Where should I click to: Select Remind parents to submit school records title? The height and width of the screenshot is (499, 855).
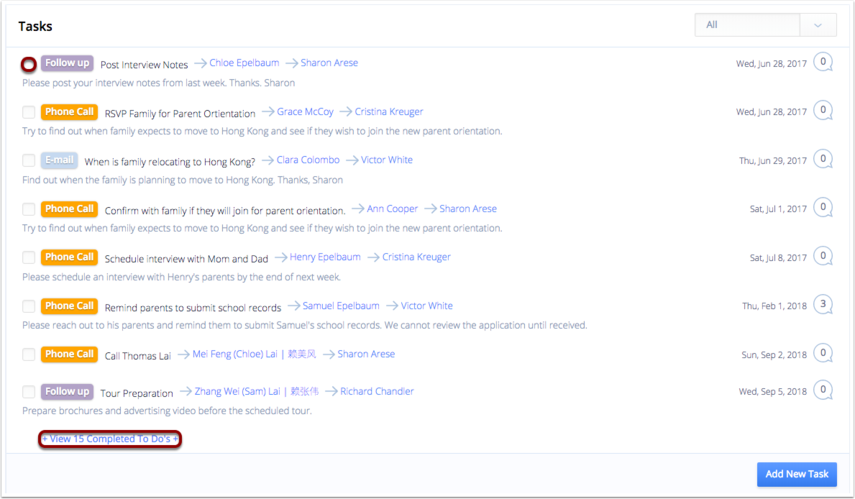193,308
